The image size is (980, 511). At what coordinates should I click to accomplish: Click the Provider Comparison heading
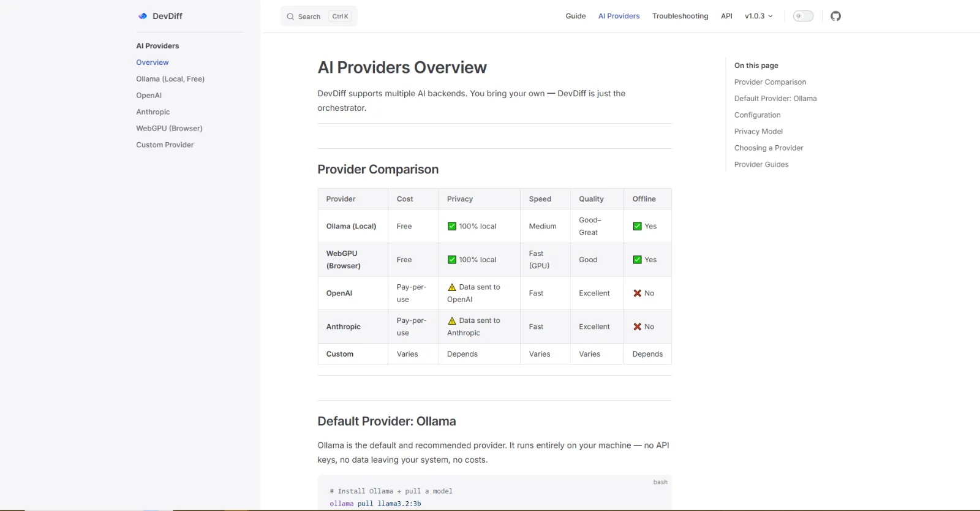378,170
